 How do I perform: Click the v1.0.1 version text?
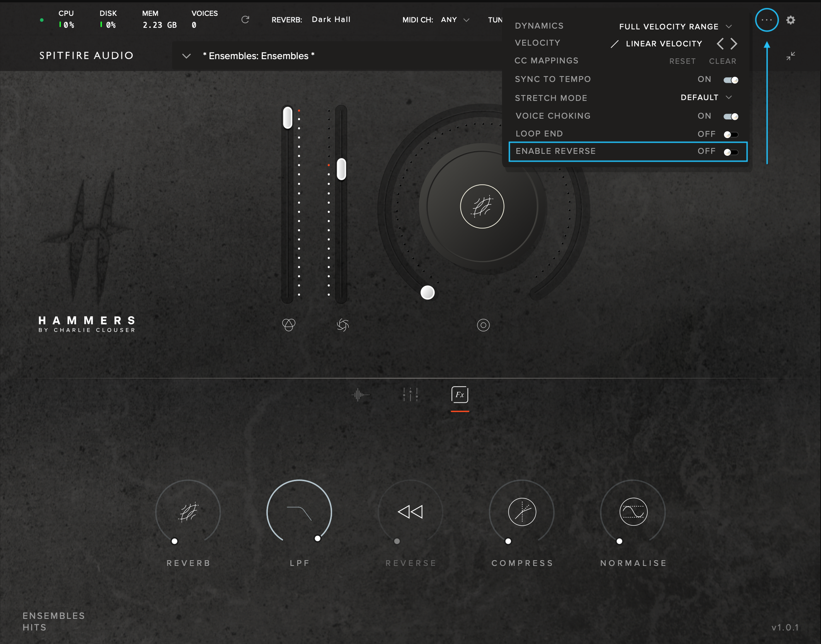coord(785,627)
